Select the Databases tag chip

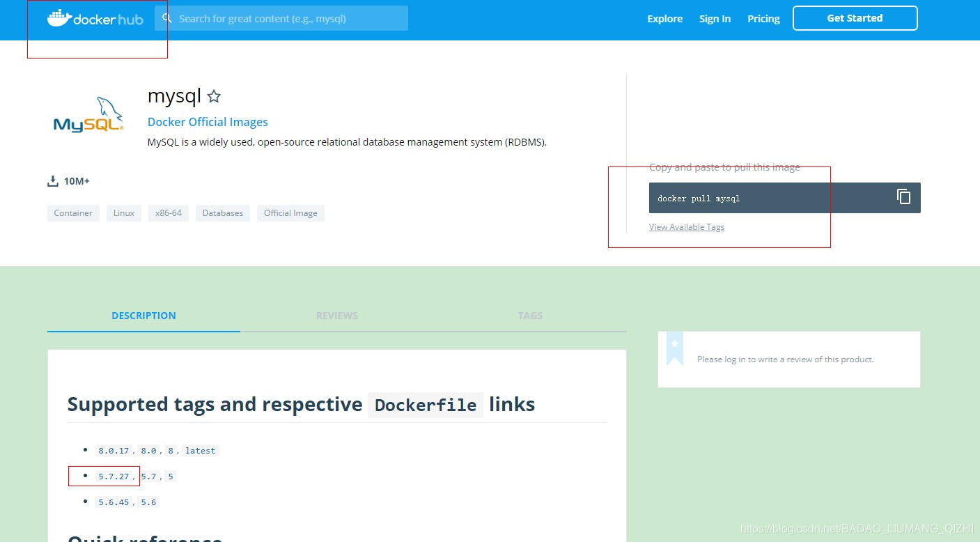[223, 213]
